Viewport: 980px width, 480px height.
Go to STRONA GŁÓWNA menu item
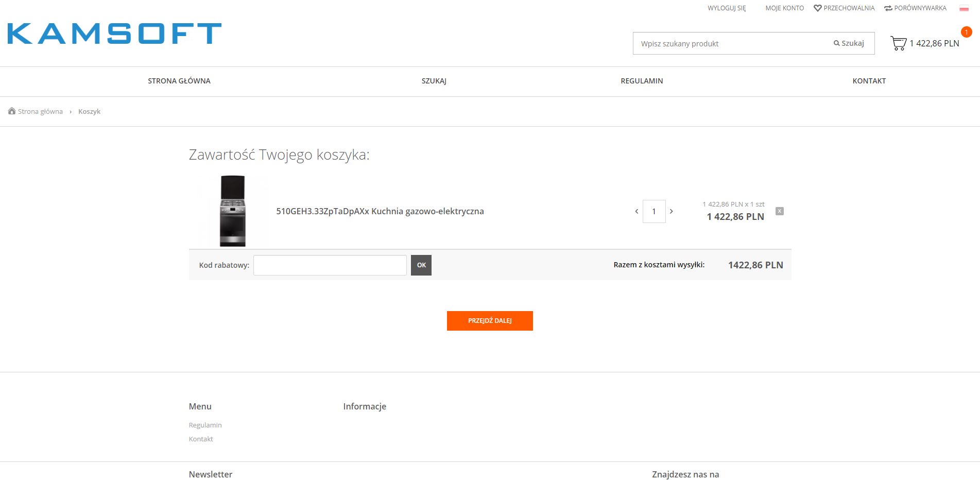[179, 81]
